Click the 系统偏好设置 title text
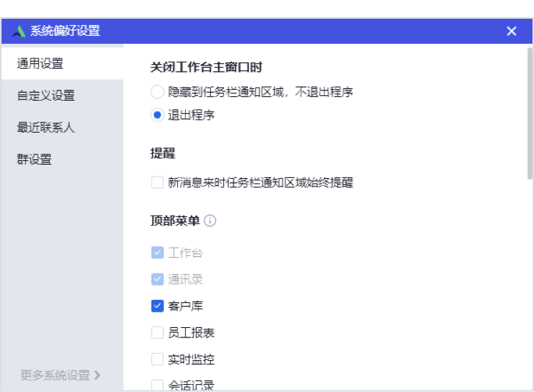 click(65, 31)
